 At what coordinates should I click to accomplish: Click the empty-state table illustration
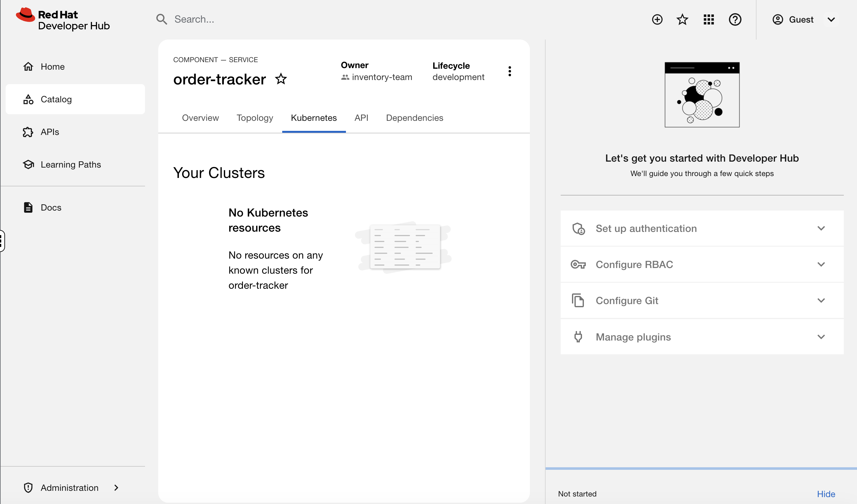point(404,247)
